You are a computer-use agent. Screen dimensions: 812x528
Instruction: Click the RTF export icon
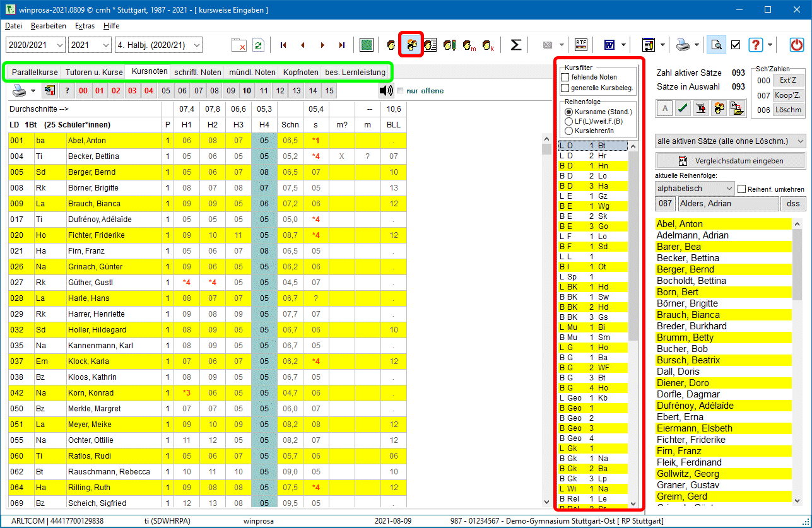coord(580,45)
